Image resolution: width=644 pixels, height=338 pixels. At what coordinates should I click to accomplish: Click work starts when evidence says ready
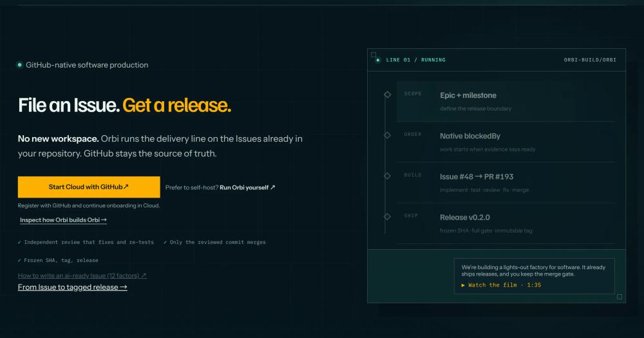click(488, 149)
